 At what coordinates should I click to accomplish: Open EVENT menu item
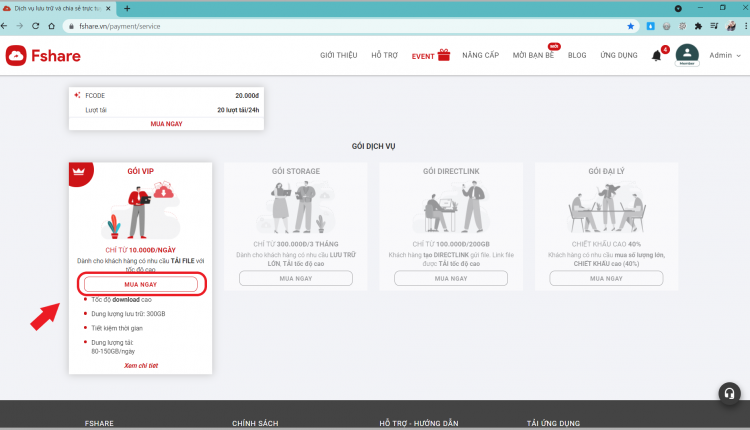tap(423, 56)
